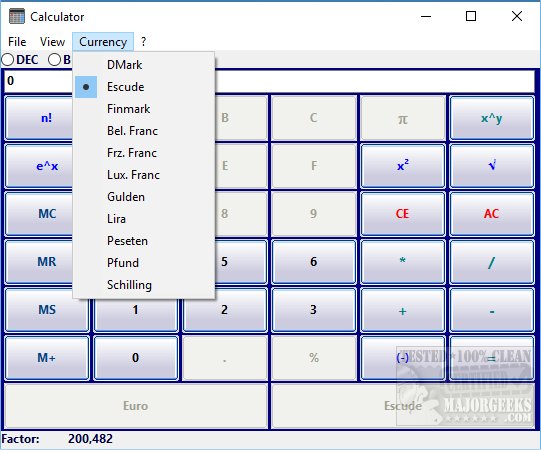Open the File menu
541x450 pixels.
tap(17, 42)
